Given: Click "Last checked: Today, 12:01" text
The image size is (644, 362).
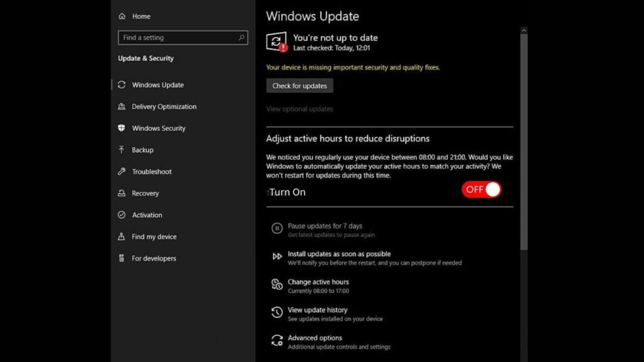Looking at the screenshot, I should (x=331, y=48).
